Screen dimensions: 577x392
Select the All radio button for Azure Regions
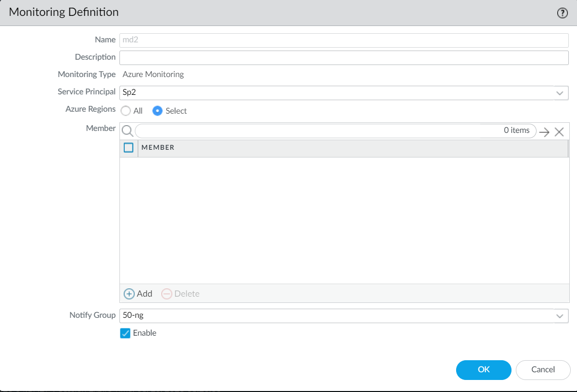click(x=126, y=111)
